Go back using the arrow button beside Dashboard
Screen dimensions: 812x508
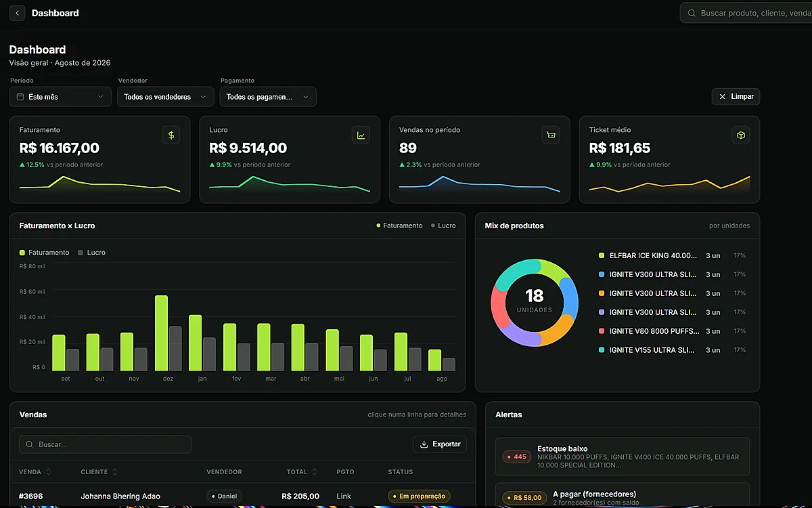[x=17, y=13]
